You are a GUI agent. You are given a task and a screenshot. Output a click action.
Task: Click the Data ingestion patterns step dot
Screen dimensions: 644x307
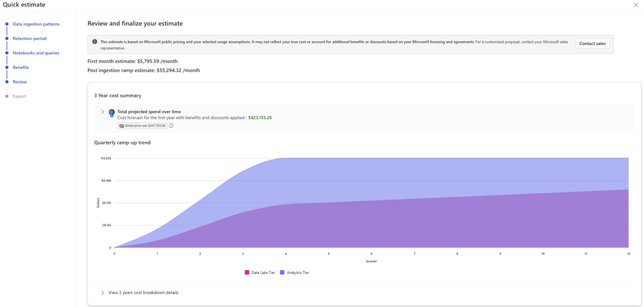coord(7,25)
